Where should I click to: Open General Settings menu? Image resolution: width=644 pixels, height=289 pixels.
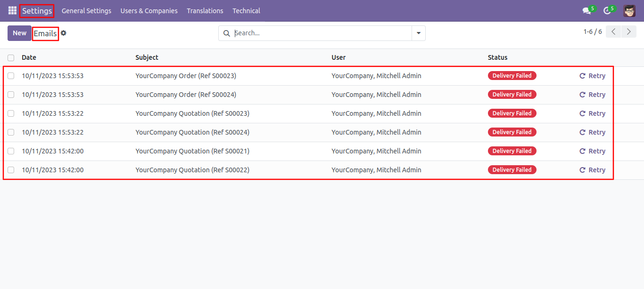click(86, 10)
